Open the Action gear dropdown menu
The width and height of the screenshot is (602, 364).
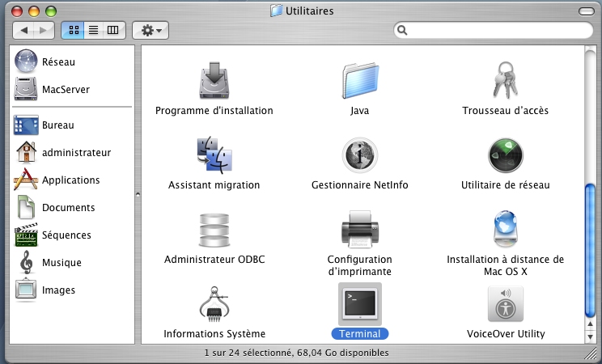150,31
